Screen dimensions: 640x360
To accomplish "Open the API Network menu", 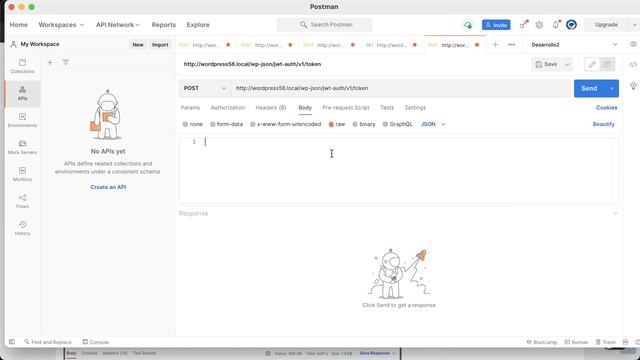I will [x=118, y=25].
